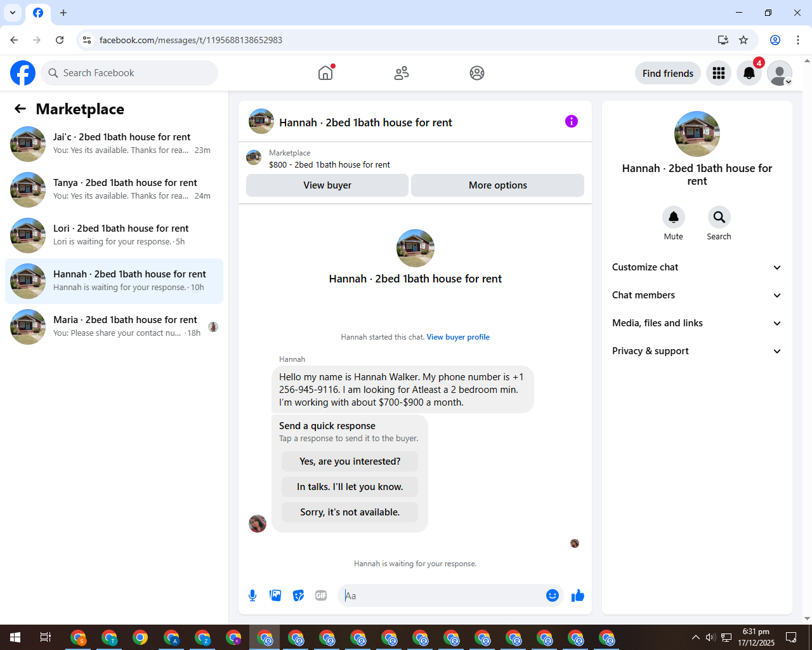Open conversation information purple icon
This screenshot has width=812, height=650.
click(x=572, y=121)
